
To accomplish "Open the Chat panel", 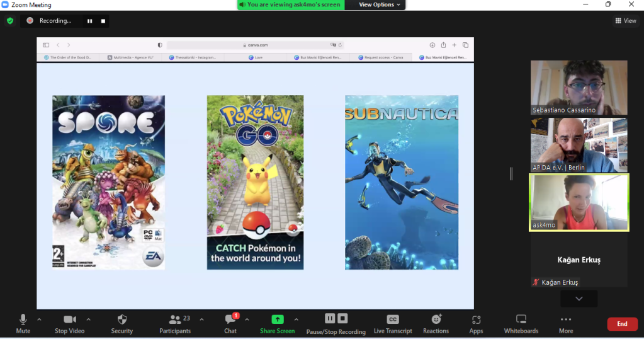I will point(230,319).
